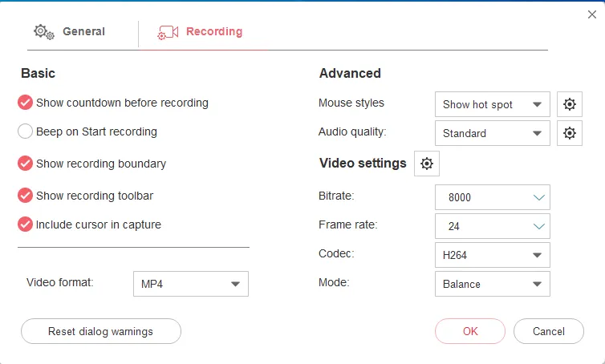The width and height of the screenshot is (605, 364).
Task: Click Reset dialog warnings button
Action: (x=100, y=331)
